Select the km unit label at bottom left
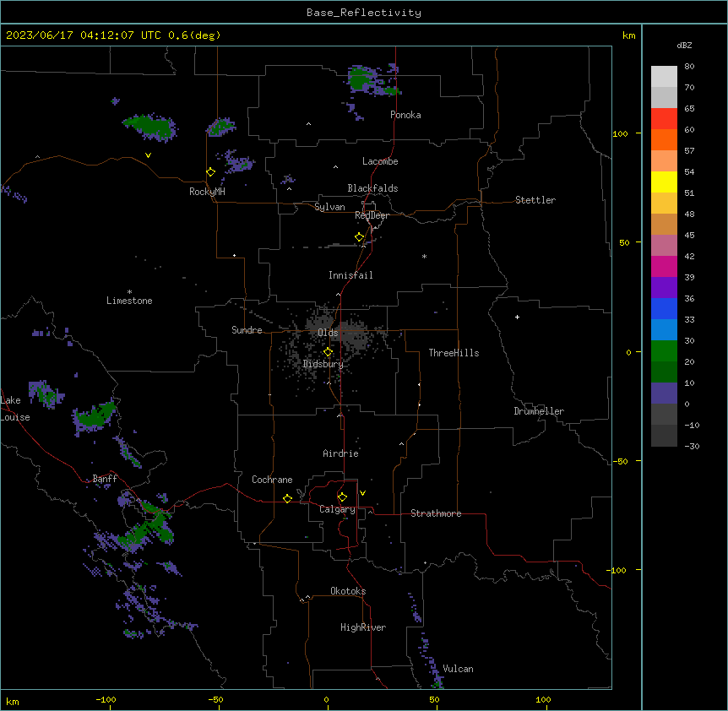728x711 pixels. tap(13, 701)
